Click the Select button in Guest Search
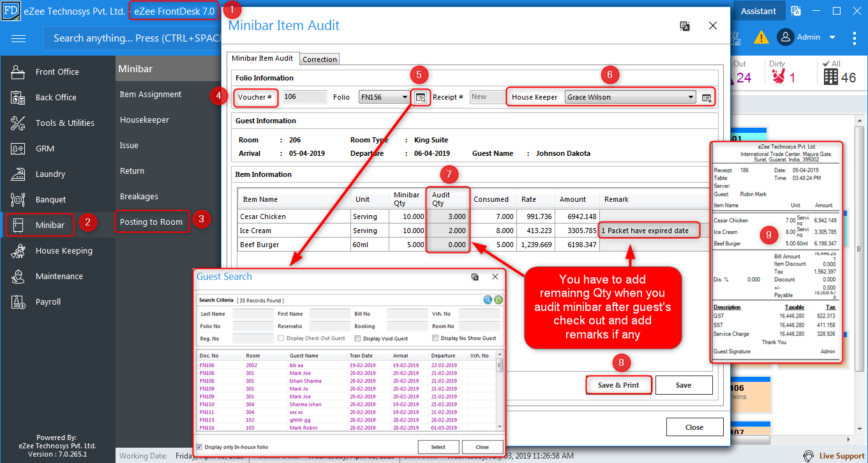 438,447
